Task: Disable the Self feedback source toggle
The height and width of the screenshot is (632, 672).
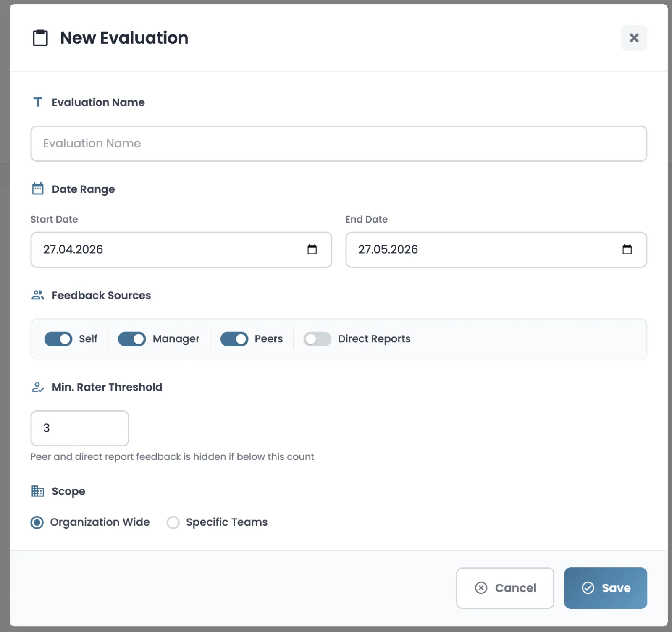Action: point(58,339)
